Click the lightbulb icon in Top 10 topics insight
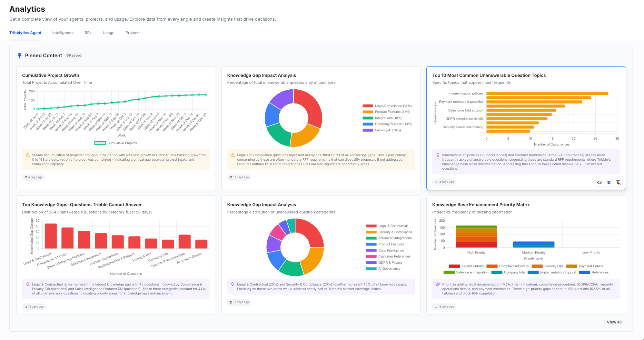The height and width of the screenshot is (340, 644). pos(437,155)
